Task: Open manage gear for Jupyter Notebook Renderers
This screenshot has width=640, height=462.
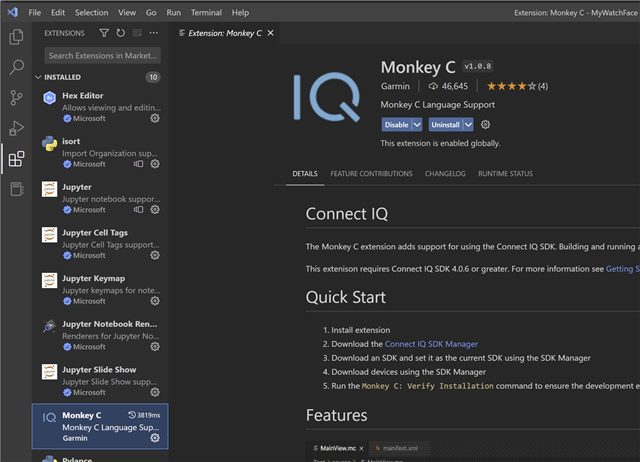Action: 155,347
